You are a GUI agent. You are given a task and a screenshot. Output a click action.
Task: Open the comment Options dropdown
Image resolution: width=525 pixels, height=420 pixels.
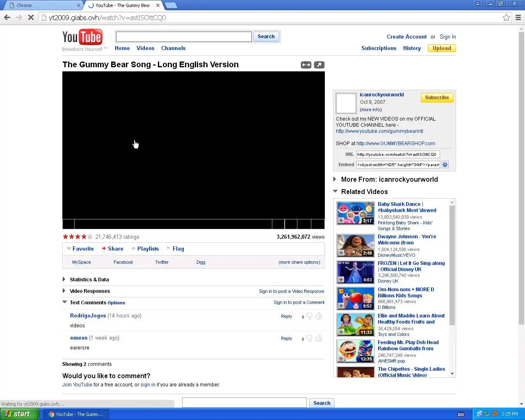pyautogui.click(x=116, y=303)
